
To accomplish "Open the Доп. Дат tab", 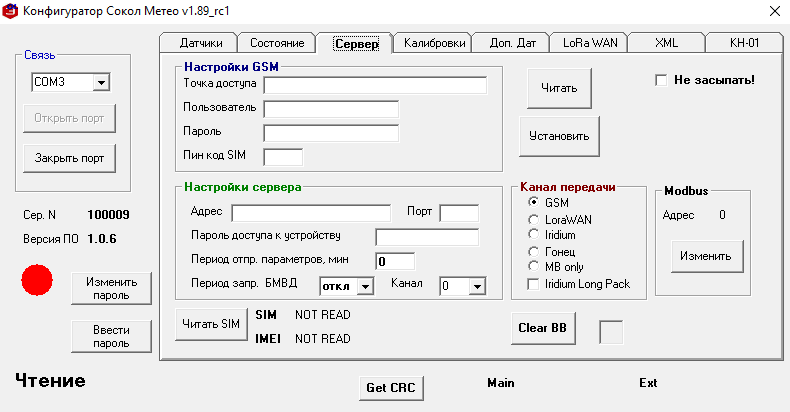I will [x=512, y=43].
